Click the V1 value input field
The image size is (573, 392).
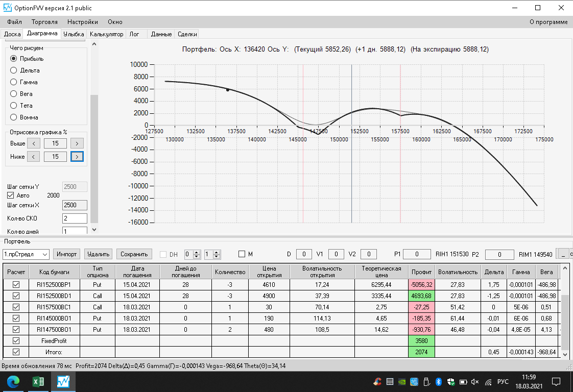coord(336,254)
